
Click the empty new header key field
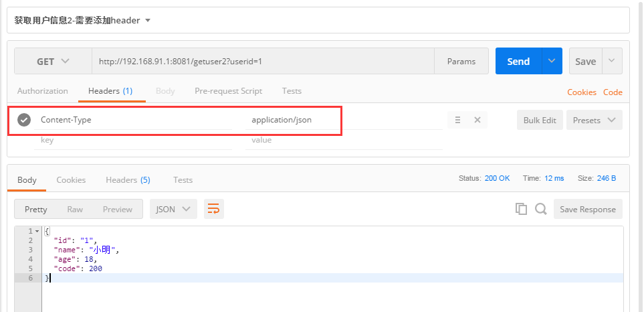tap(133, 140)
